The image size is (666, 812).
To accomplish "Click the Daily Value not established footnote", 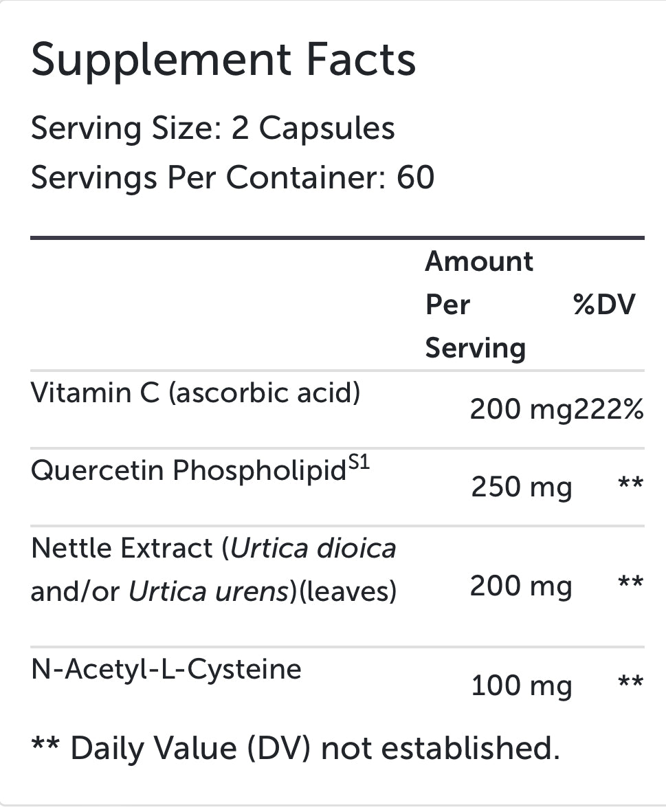I will click(296, 748).
